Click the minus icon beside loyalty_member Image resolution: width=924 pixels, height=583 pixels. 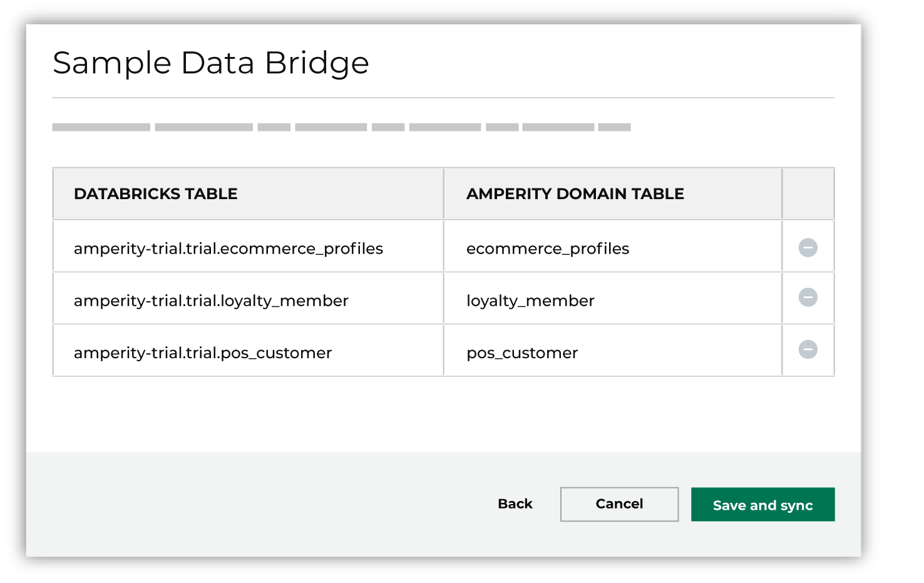(x=808, y=299)
